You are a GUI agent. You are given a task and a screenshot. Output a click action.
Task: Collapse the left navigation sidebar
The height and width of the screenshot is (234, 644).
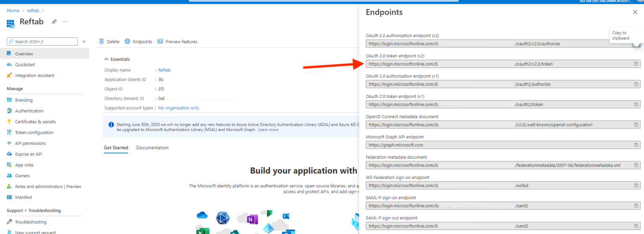[84, 42]
